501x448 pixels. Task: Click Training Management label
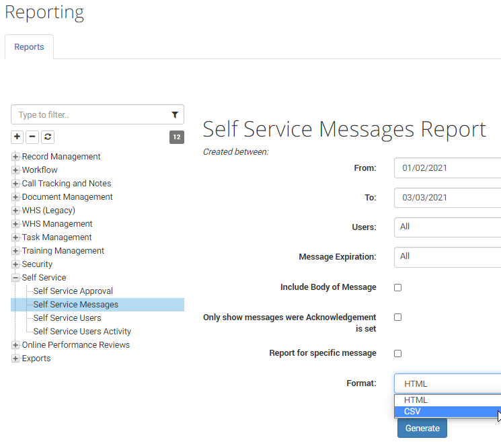point(63,251)
